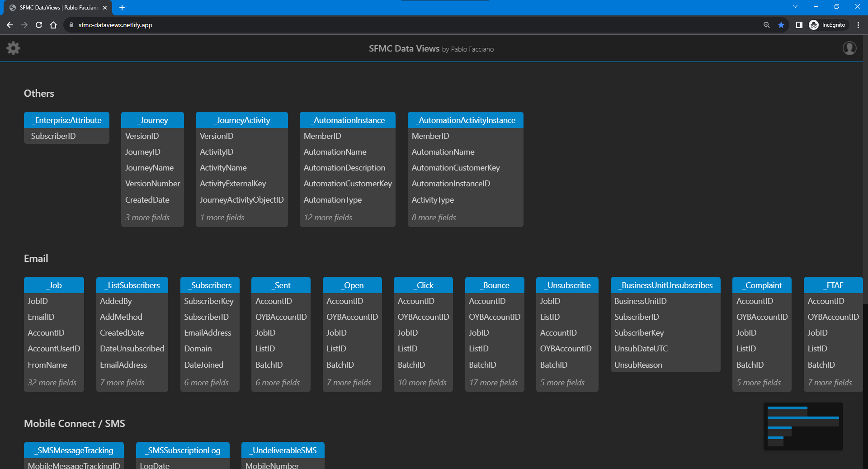Click the browser home icon
The height and width of the screenshot is (469, 868).
[x=53, y=25]
